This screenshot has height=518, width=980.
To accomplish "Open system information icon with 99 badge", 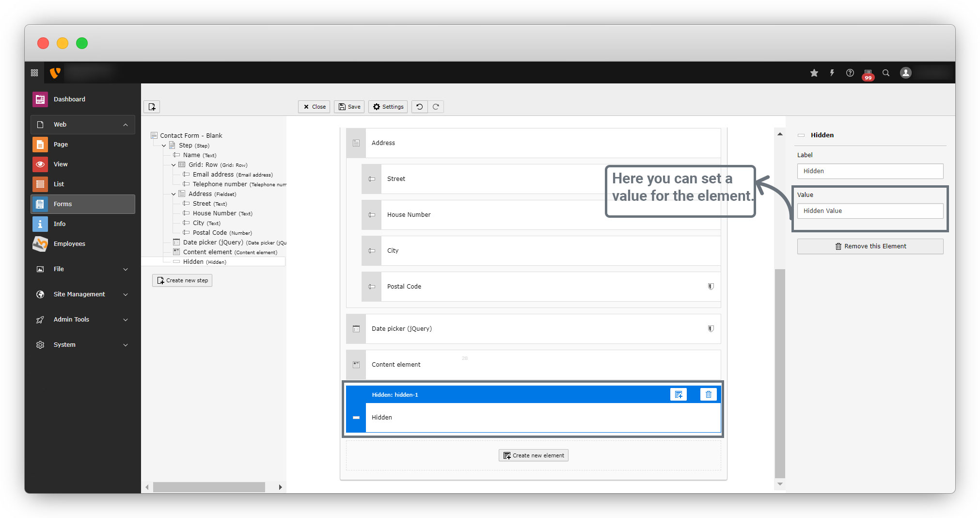I will click(x=868, y=74).
